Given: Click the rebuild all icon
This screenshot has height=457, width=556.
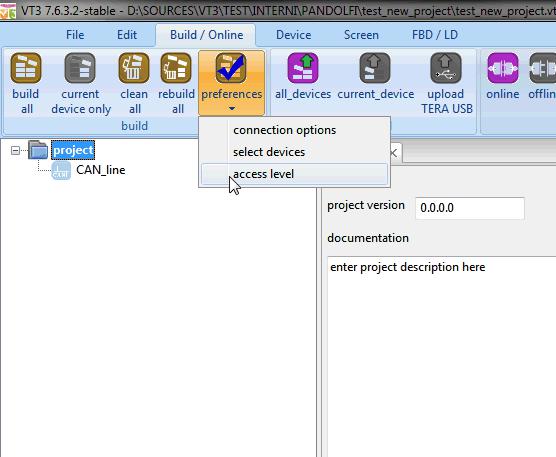Looking at the screenshot, I should pos(176,68).
